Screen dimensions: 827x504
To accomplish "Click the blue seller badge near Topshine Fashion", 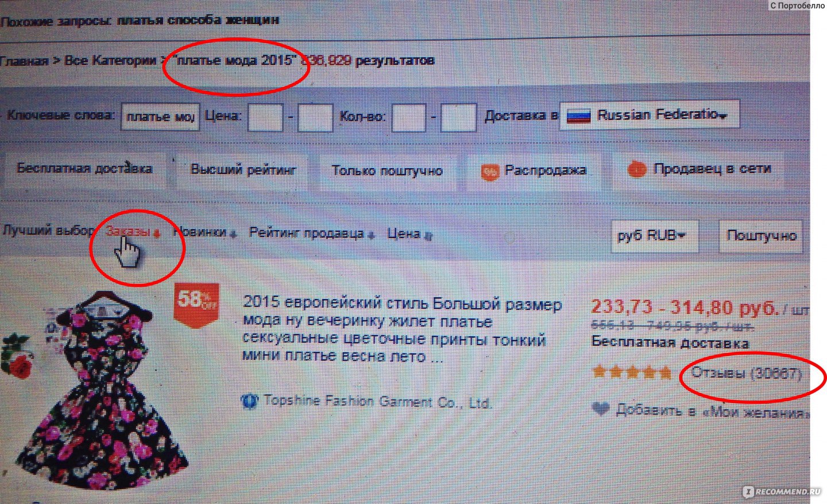I will pos(249,401).
